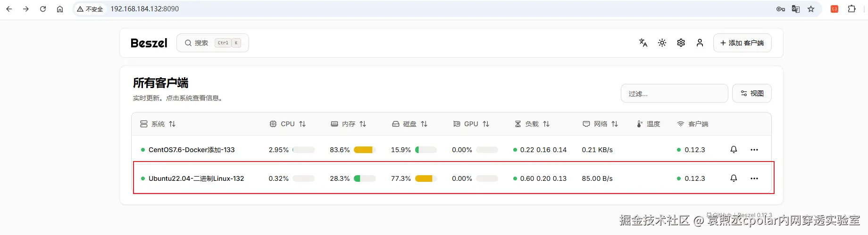Click the CentOS row agent version 0.12.3
The height and width of the screenshot is (235, 868).
click(x=694, y=150)
